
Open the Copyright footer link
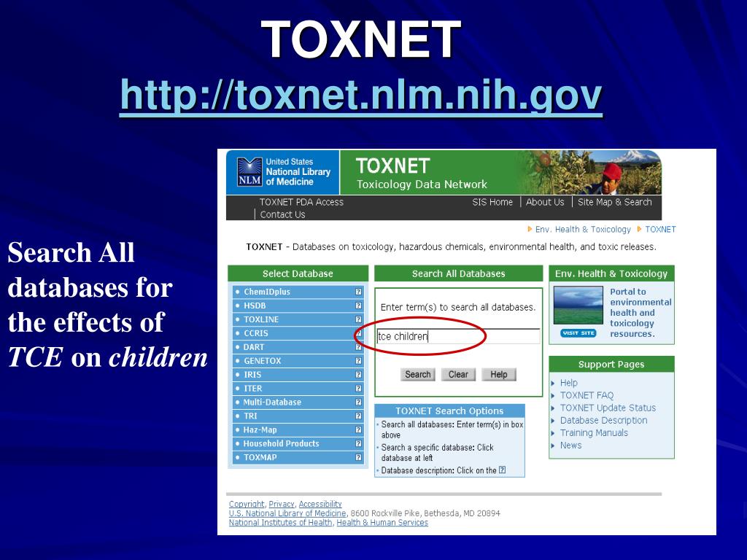247,505
